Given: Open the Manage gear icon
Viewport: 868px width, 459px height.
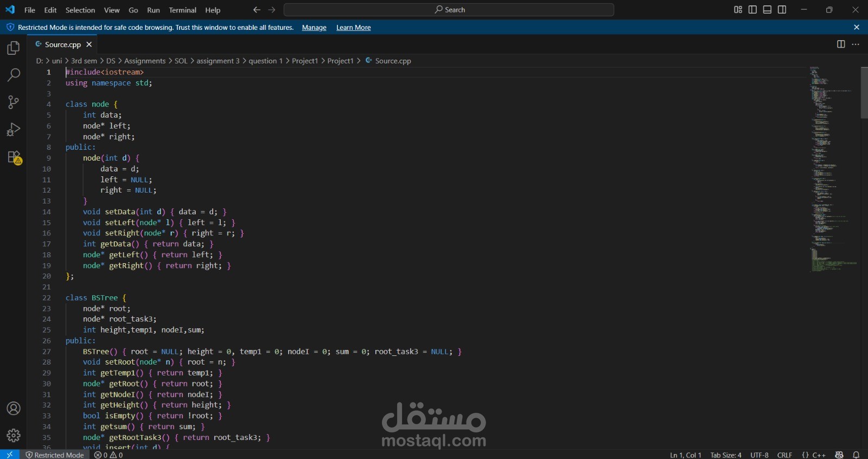Looking at the screenshot, I should pyautogui.click(x=14, y=435).
